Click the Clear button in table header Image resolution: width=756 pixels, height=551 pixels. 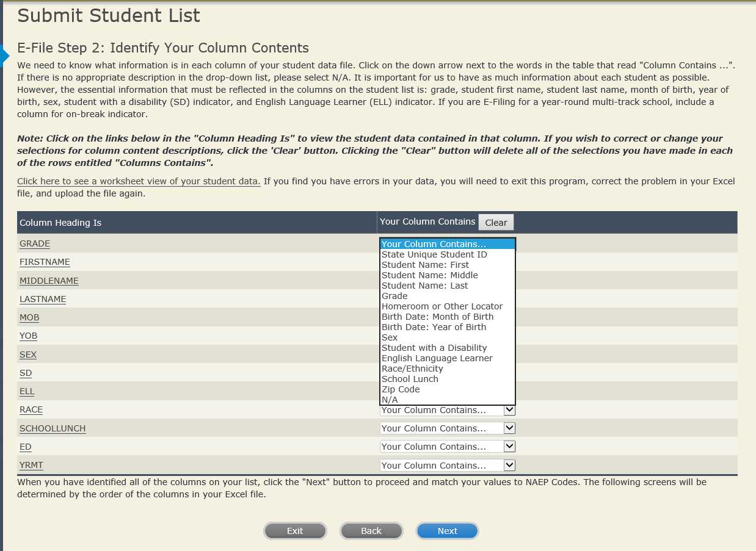coord(496,223)
